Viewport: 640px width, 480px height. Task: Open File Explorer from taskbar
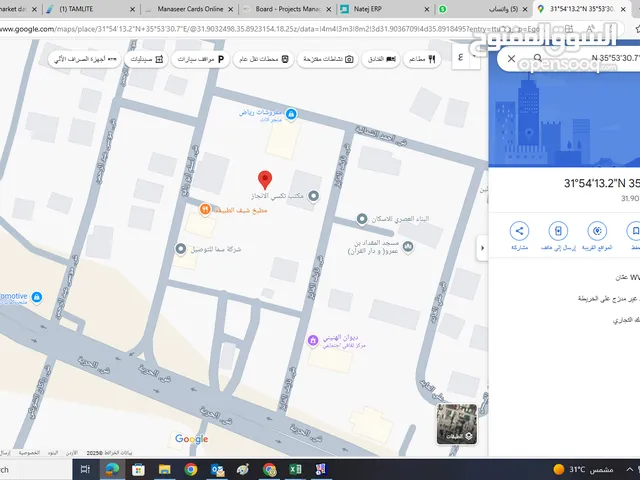coord(164,469)
